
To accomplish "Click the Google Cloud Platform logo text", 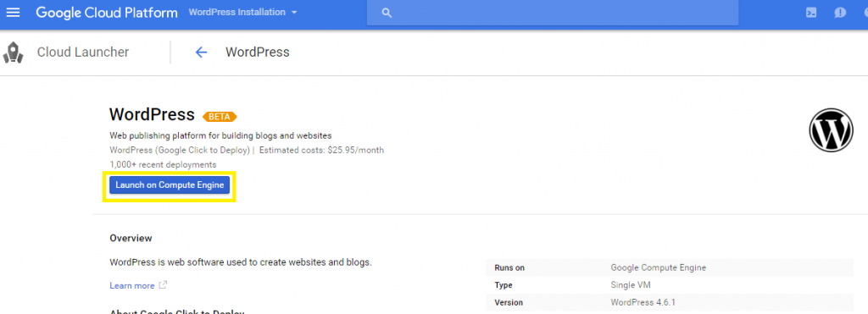I will (x=107, y=13).
